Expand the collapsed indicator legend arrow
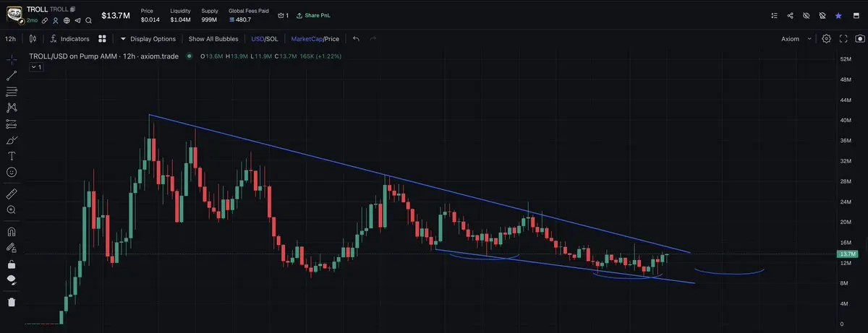 37,67
